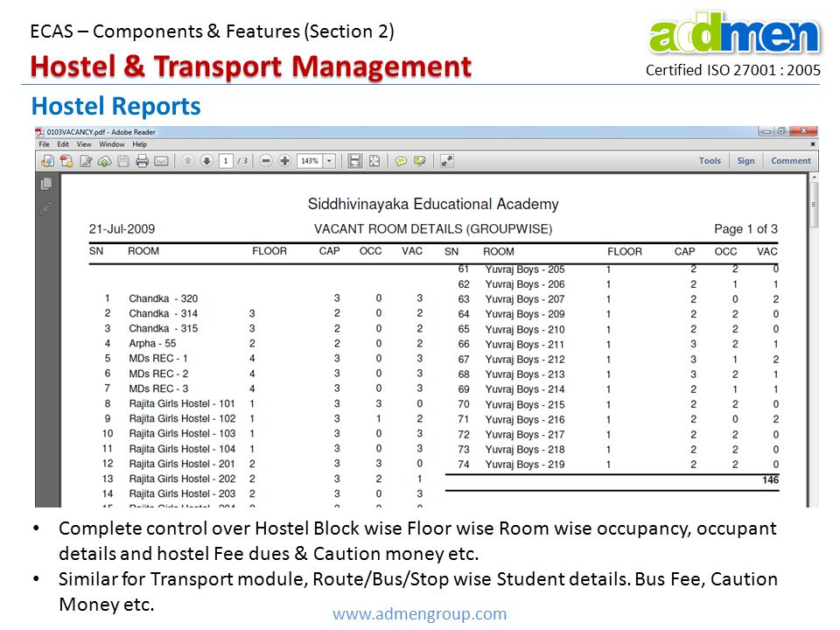The height and width of the screenshot is (630, 840).
Task: Click the 143% zoom value field
Action: pyautogui.click(x=310, y=161)
